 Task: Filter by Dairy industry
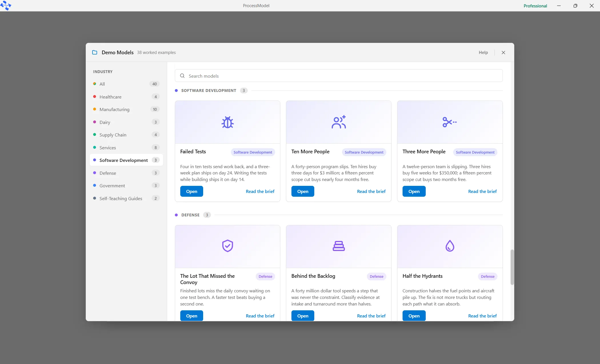pos(126,122)
